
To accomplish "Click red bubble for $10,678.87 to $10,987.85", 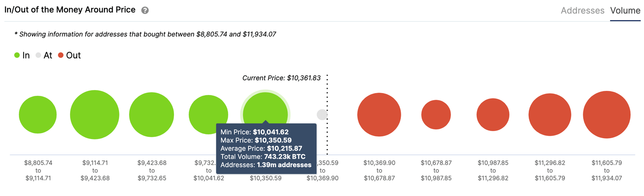I will tap(436, 114).
